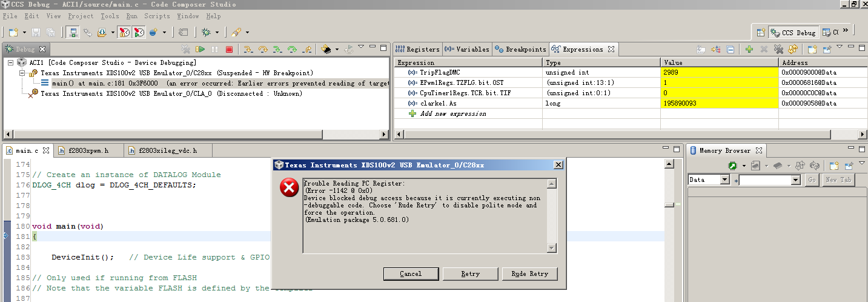This screenshot has height=302, width=868.
Task: Click the Step Over icon
Action: pyautogui.click(x=263, y=49)
